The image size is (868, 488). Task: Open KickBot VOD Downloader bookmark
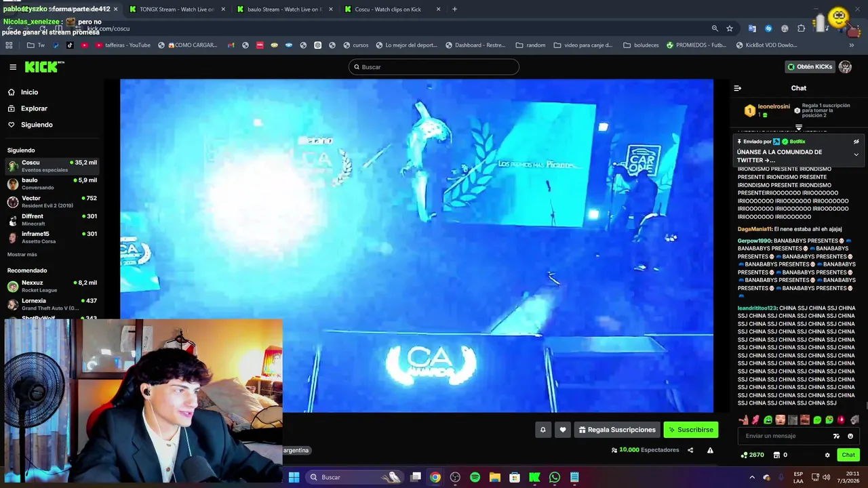point(766,45)
